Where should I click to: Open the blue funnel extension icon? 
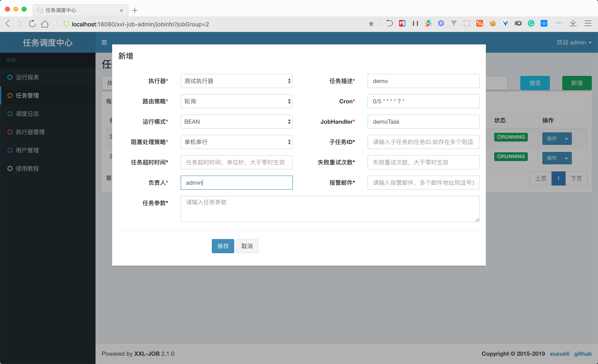click(x=505, y=23)
